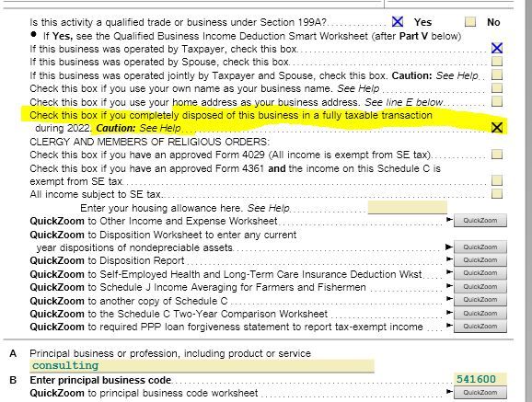QuickZoom to principal business code worksheet
Image resolution: width=532 pixels, height=402 pixels.
(x=480, y=393)
